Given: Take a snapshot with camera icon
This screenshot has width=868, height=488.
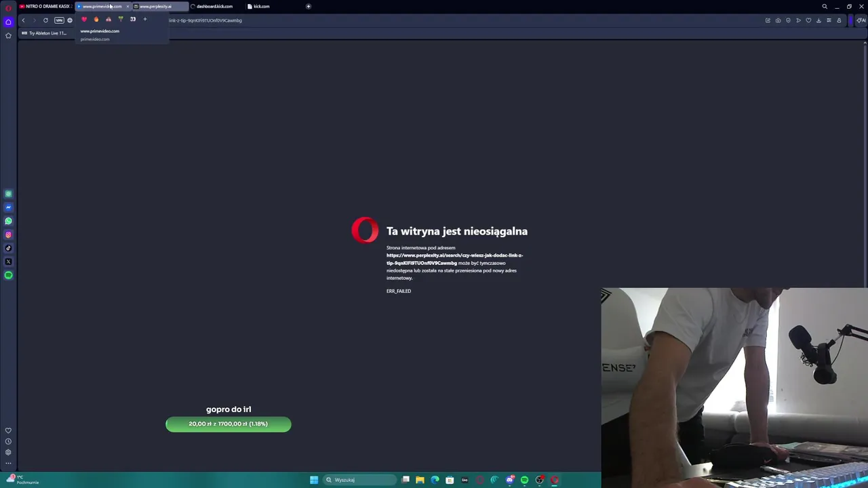Looking at the screenshot, I should pos(778,20).
